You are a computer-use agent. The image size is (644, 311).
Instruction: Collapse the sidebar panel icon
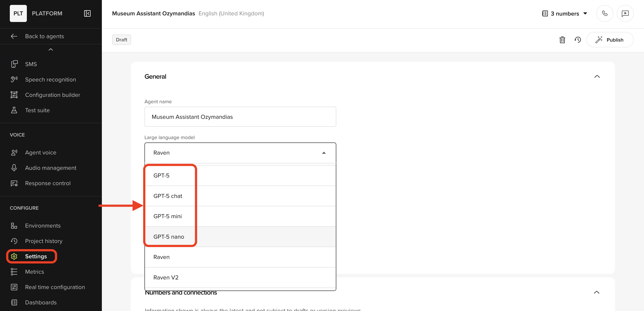[87, 13]
